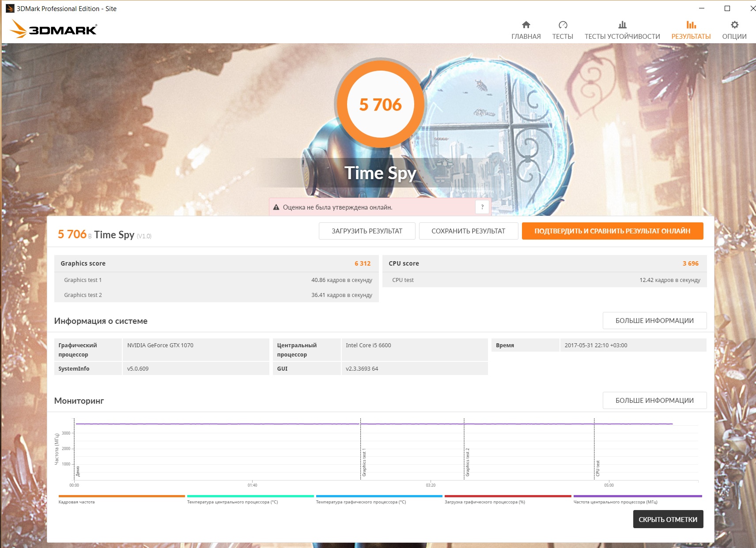The width and height of the screenshot is (756, 548).
Task: Go to the ГЛАВНАЯ home icon
Action: [x=526, y=25]
